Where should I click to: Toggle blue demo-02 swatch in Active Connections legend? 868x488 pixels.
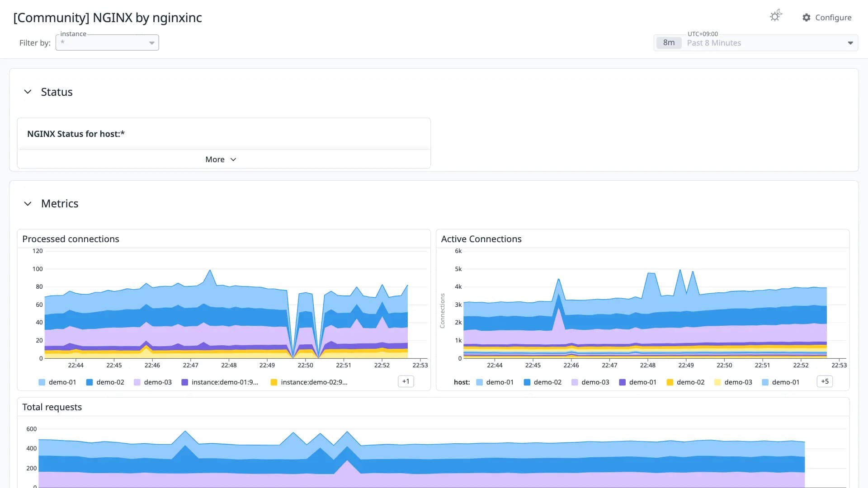[527, 382]
